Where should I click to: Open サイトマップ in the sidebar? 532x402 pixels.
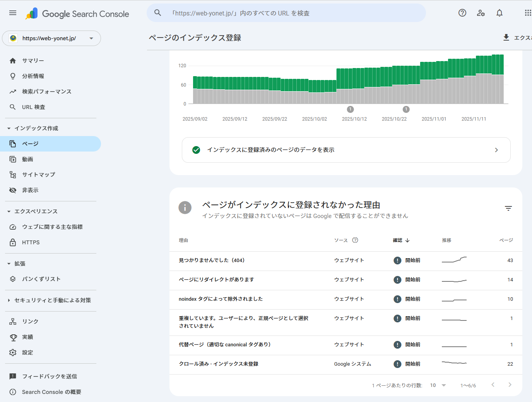click(x=38, y=175)
